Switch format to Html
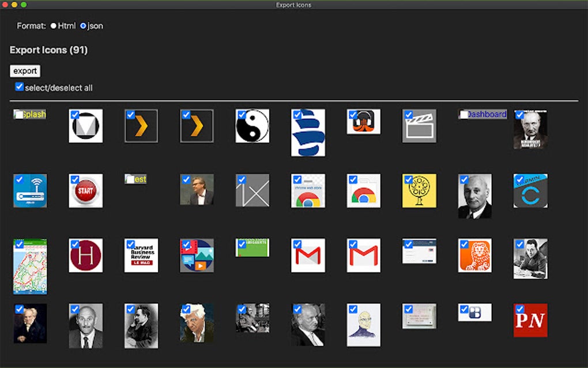588x368 pixels. coord(53,25)
